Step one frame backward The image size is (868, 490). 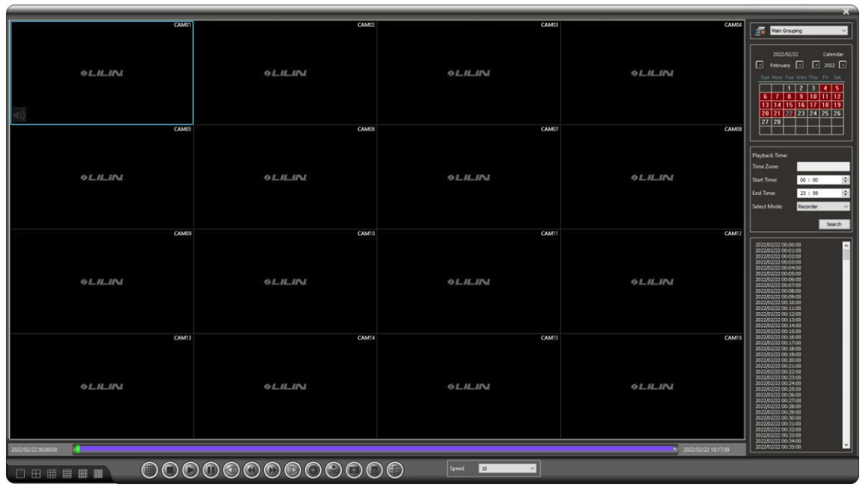click(232, 470)
